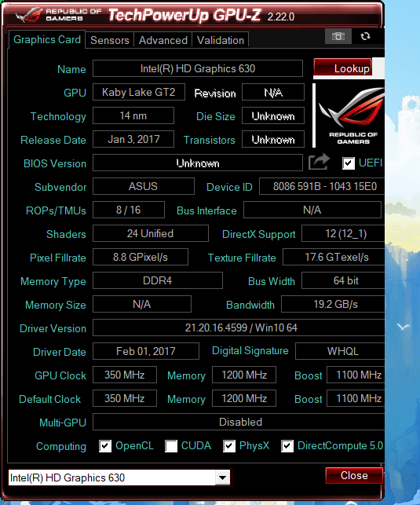Viewport: 420px width, 505px height.
Task: Click the Bandwidth value 19.2 GB/s
Action: [x=333, y=304]
